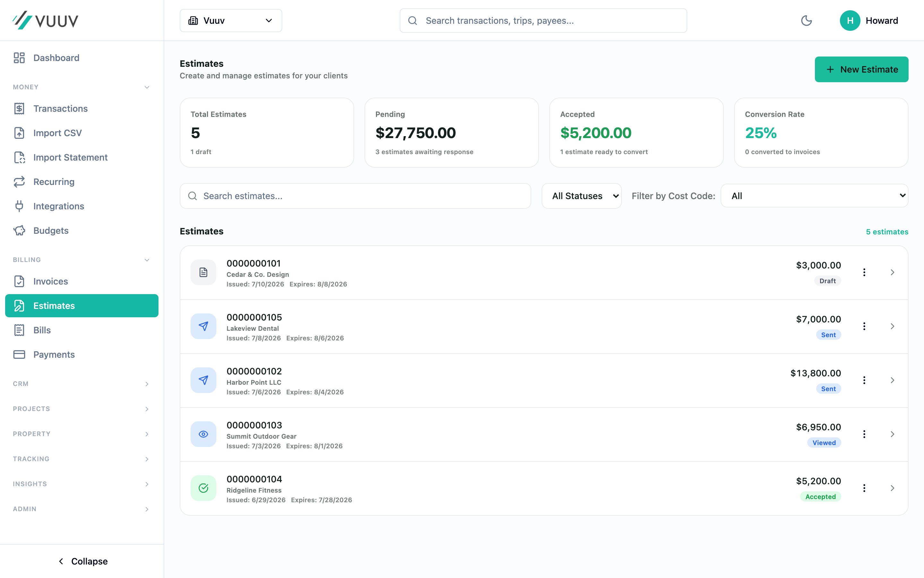Image resolution: width=924 pixels, height=578 pixels.
Task: Click viewed eye icon for estimate 0000000103
Action: (203, 434)
